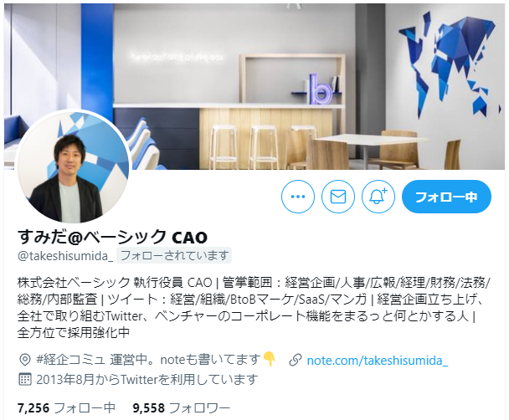Open the 7,256 フォロー中 following list
The width and height of the screenshot is (509, 420).
point(66,407)
